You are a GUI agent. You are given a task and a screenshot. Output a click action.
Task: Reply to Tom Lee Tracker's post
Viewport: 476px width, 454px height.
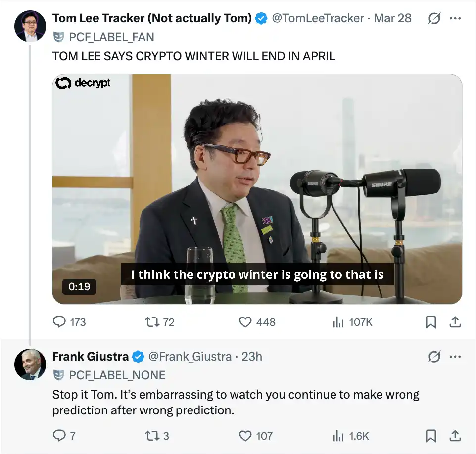(59, 322)
